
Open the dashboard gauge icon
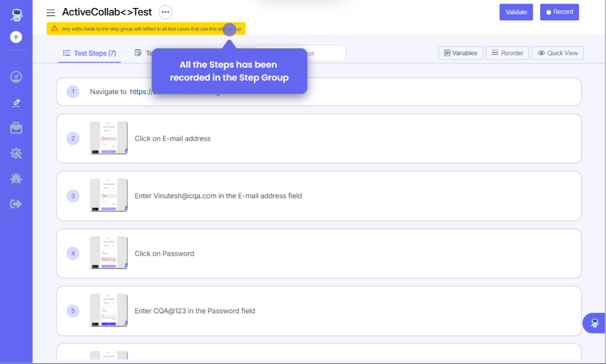[16, 77]
